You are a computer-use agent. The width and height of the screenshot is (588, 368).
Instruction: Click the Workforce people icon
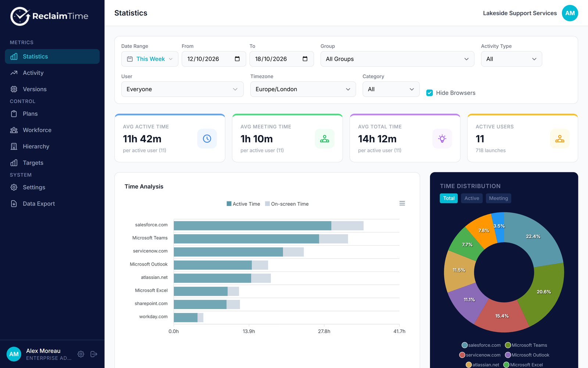coord(14,130)
